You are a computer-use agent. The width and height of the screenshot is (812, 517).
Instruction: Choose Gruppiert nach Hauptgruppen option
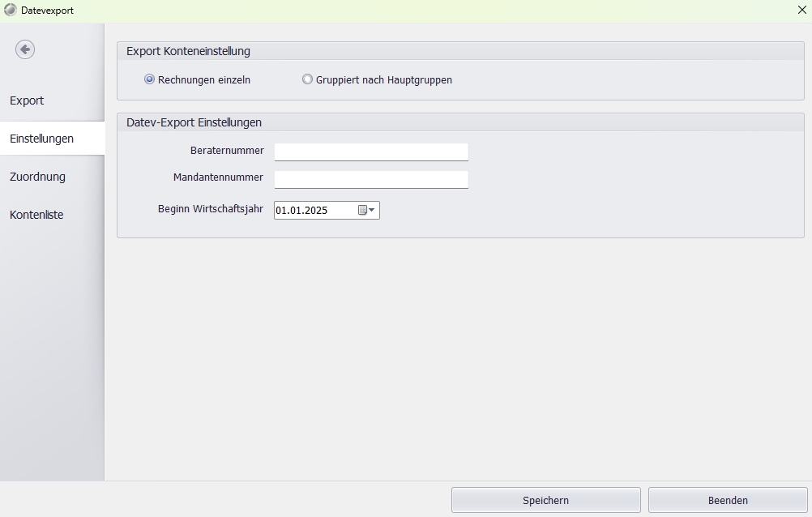[307, 79]
